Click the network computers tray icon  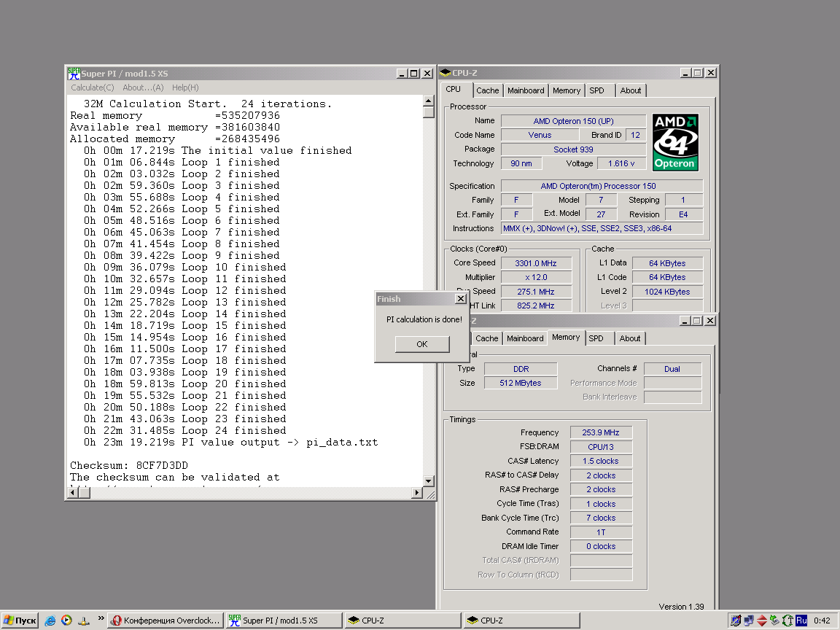(x=749, y=621)
